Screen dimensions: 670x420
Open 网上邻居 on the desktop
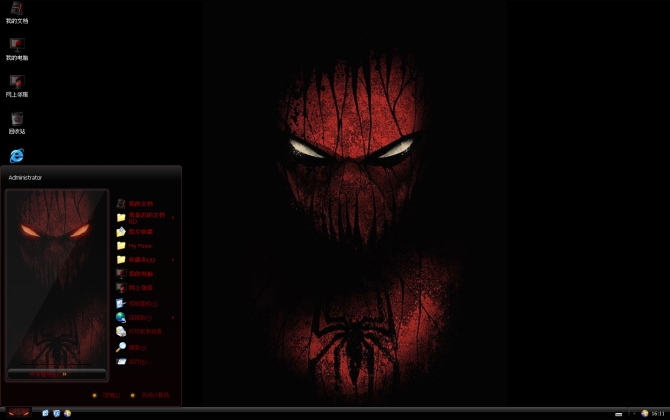point(17,83)
